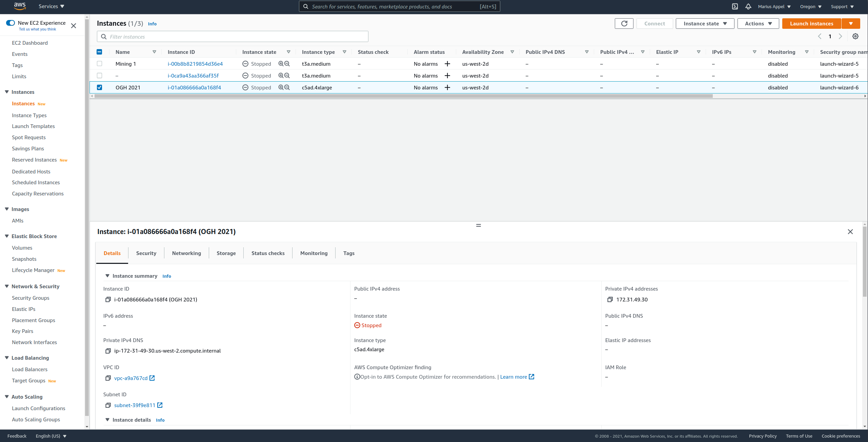This screenshot has height=442, width=868.
Task: Open the VPC ID external link icon
Action: (152, 378)
